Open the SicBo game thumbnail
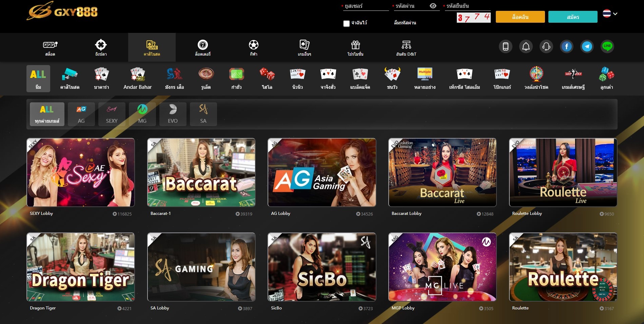644x324 pixels. (322, 267)
